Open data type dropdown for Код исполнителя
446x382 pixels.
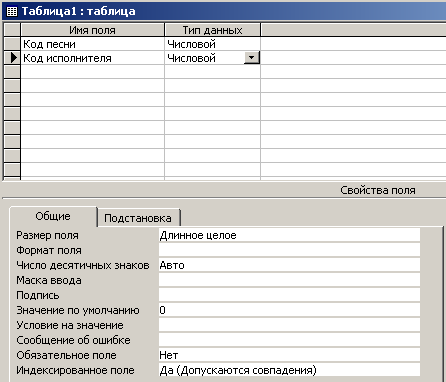tap(252, 58)
